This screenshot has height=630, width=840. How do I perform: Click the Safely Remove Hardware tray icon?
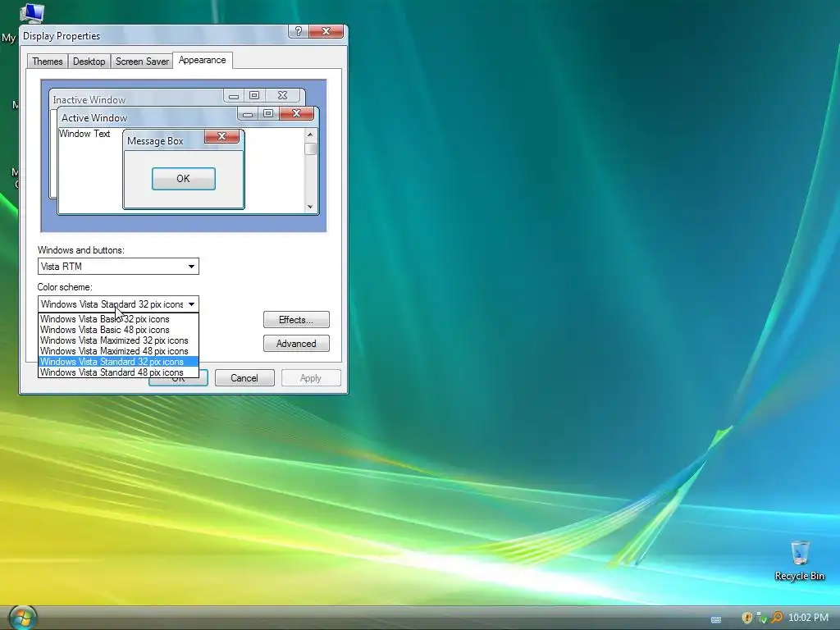point(761,618)
